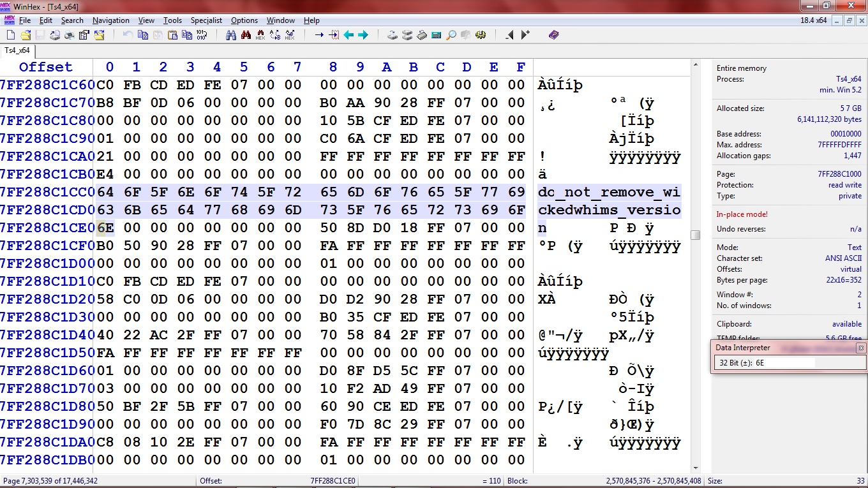Click the Calculator toolbar icon
This screenshot has height=488, width=868.
437,35
